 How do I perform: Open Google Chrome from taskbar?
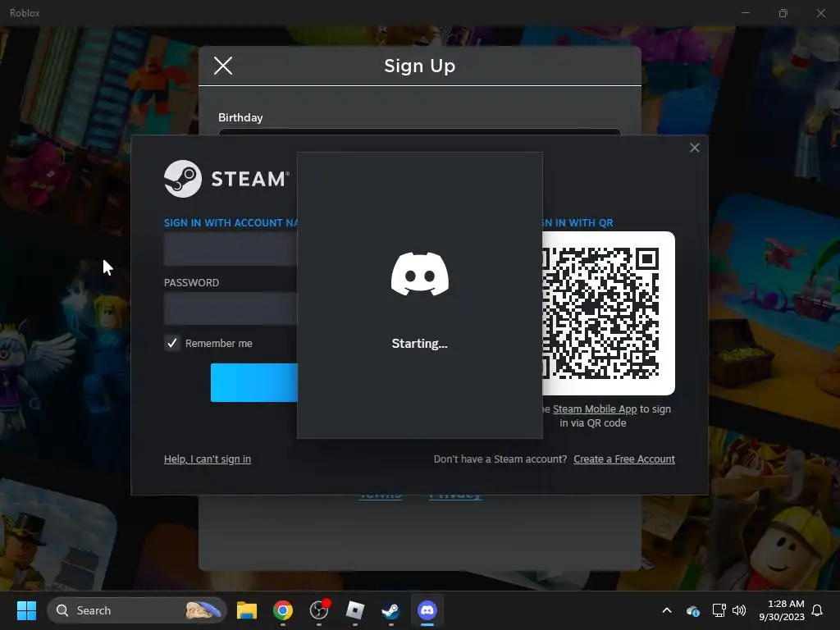click(283, 610)
